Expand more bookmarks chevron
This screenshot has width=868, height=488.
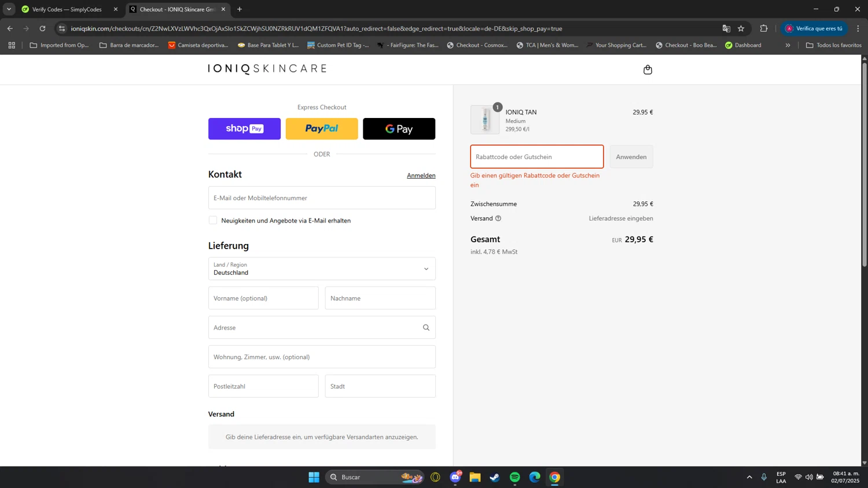pyautogui.click(x=788, y=45)
